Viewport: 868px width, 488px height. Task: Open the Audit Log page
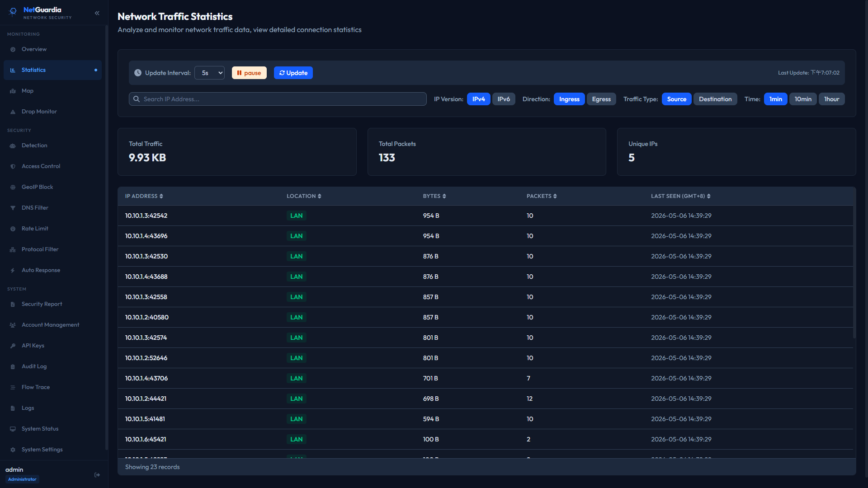[52, 366]
